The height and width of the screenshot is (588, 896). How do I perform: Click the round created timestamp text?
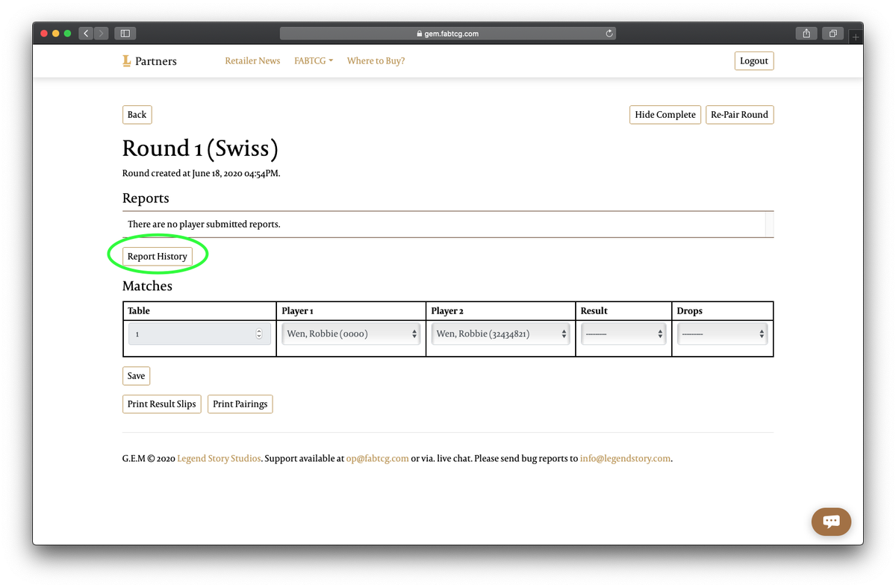pyautogui.click(x=202, y=174)
